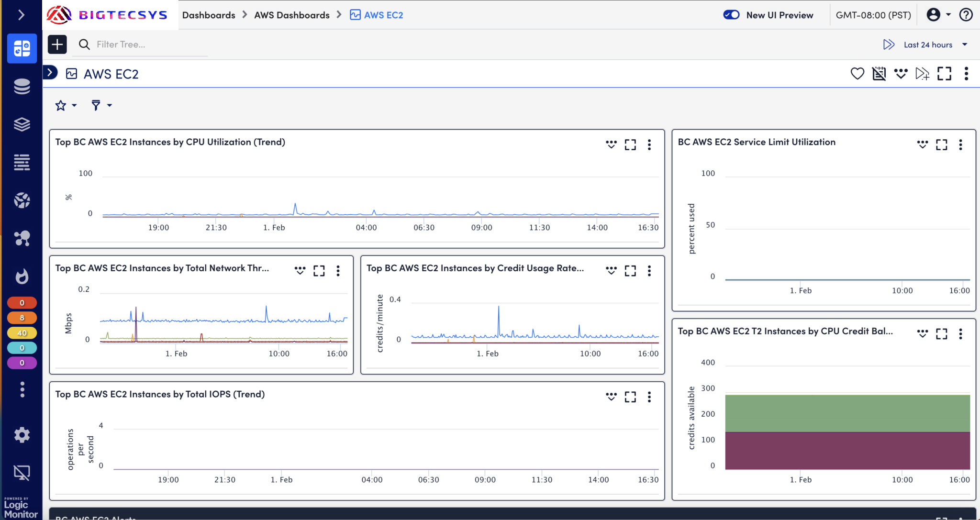Image resolution: width=980 pixels, height=520 pixels.
Task: Open the user account dropdown
Action: [938, 15]
